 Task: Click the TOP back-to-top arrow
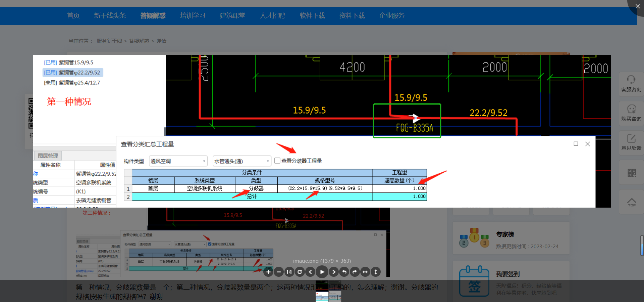click(632, 202)
